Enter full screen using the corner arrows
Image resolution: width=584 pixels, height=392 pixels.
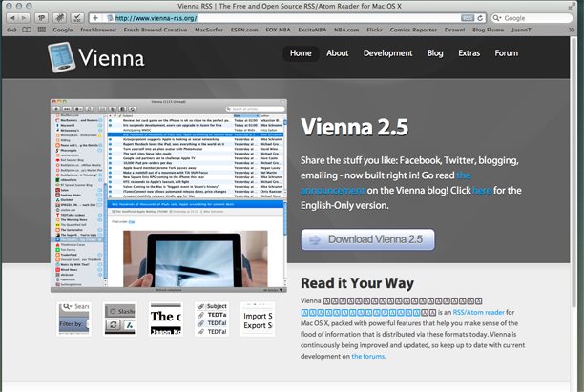pyautogui.click(x=571, y=6)
